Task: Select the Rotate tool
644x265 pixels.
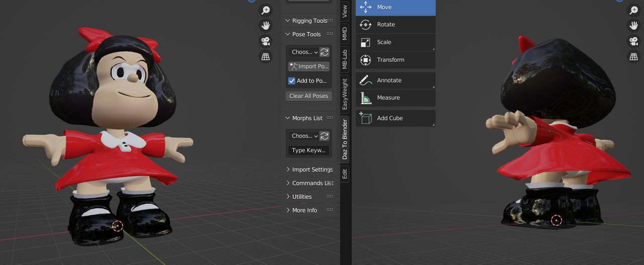Action: point(395,25)
